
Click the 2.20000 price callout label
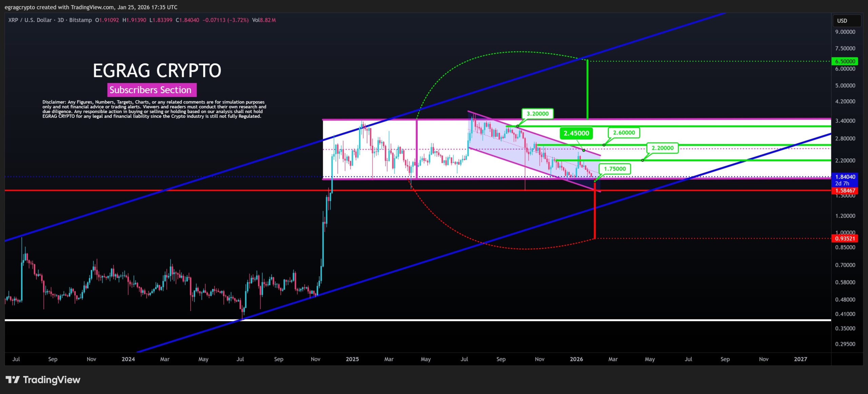(x=662, y=148)
